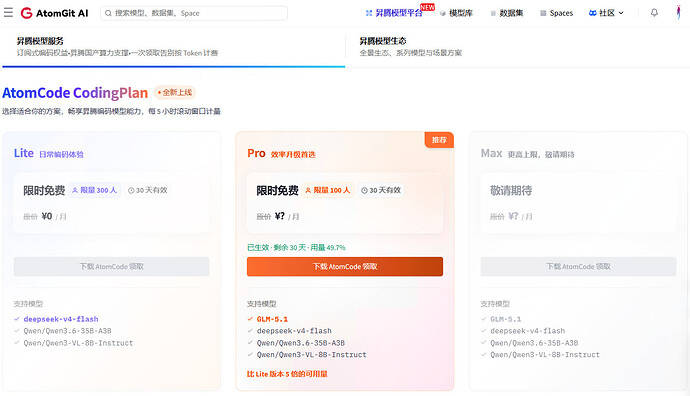Click deepseek-v4-flash in Lite models
This screenshot has width=690, height=396.
click(x=61, y=319)
